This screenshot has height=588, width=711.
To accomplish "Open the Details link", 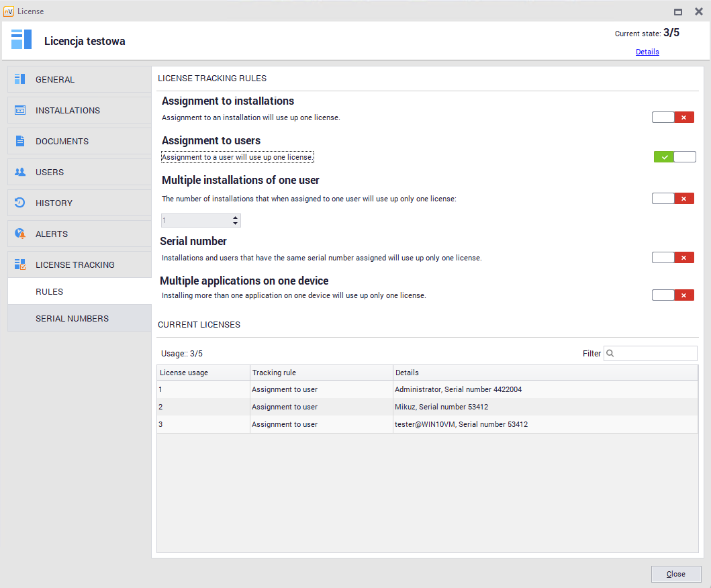I will click(x=647, y=52).
